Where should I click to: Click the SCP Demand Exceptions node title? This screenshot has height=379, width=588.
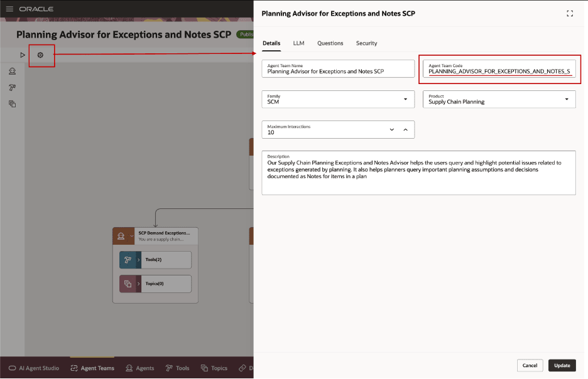[164, 233]
